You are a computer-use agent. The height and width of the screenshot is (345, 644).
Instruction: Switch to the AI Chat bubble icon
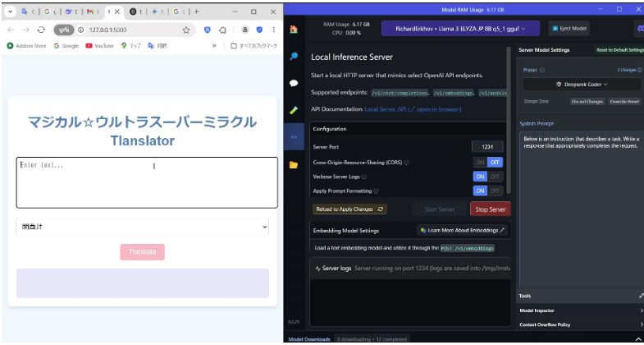(293, 83)
